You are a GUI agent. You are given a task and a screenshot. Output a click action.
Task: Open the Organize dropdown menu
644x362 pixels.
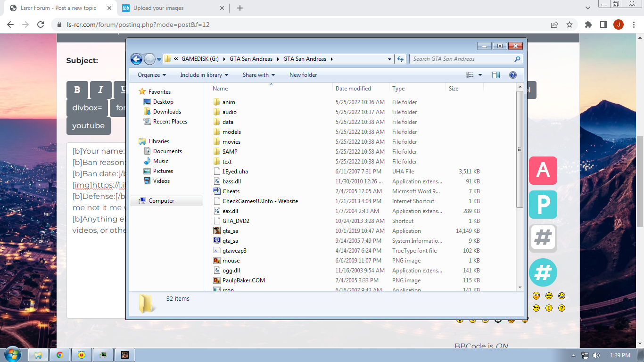(152, 75)
